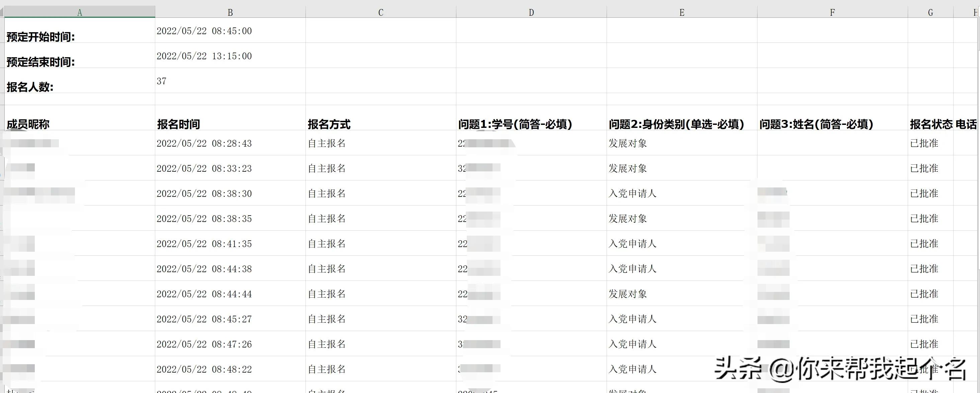Select the 预定开始时间 label cell
This screenshot has width=980, height=393.
(x=41, y=36)
